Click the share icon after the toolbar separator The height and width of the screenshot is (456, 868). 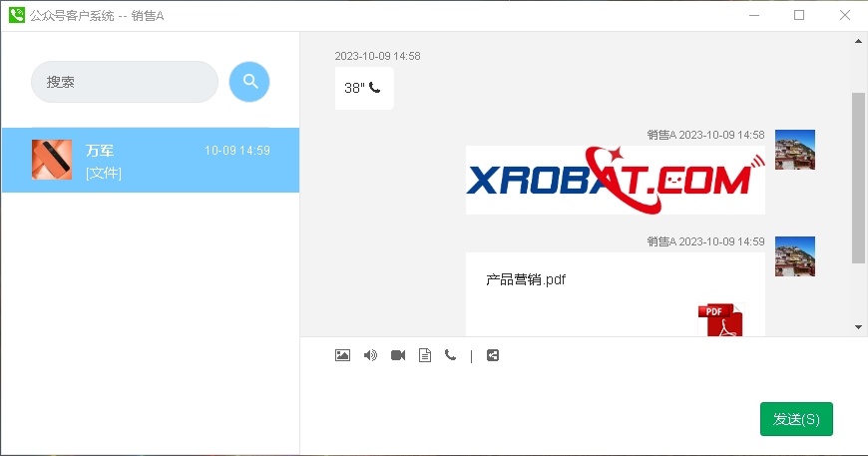point(493,355)
